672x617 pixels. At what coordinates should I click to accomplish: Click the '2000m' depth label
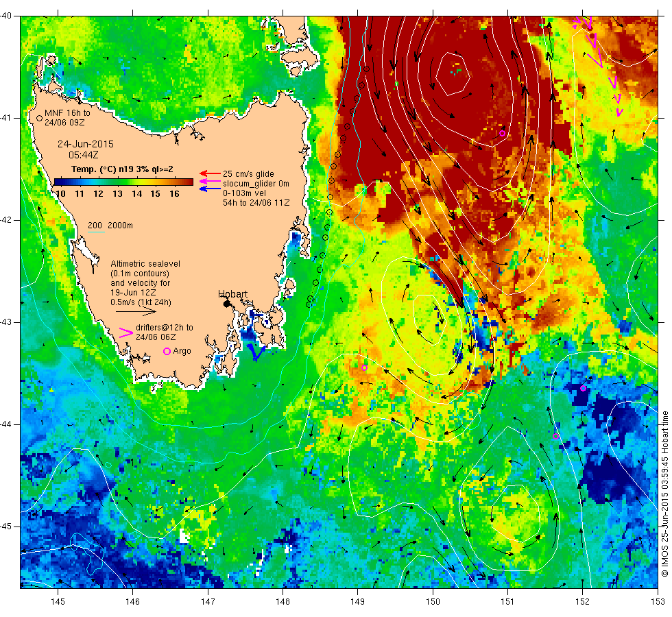click(x=120, y=226)
